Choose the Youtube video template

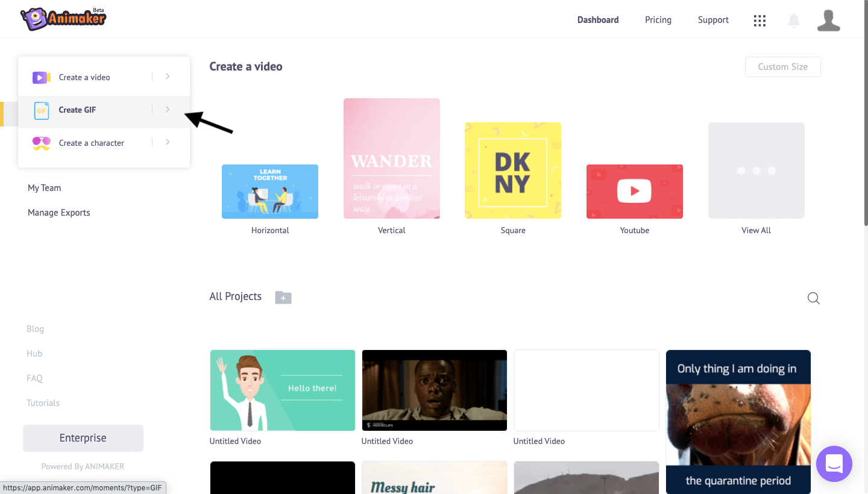click(634, 192)
